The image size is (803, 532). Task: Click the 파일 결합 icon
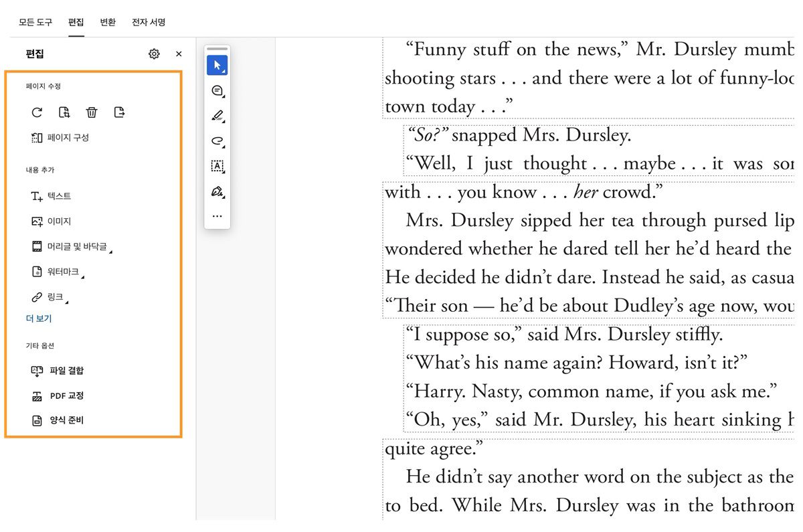coord(37,371)
